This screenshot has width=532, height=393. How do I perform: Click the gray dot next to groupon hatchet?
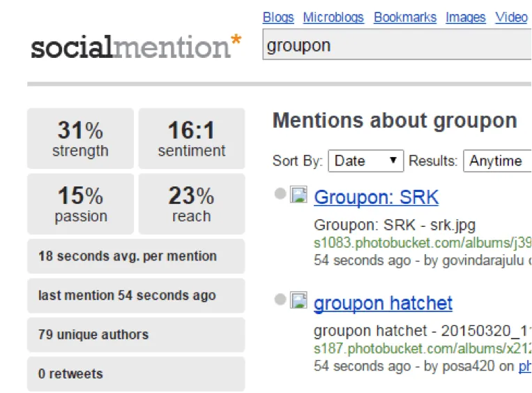tap(280, 300)
